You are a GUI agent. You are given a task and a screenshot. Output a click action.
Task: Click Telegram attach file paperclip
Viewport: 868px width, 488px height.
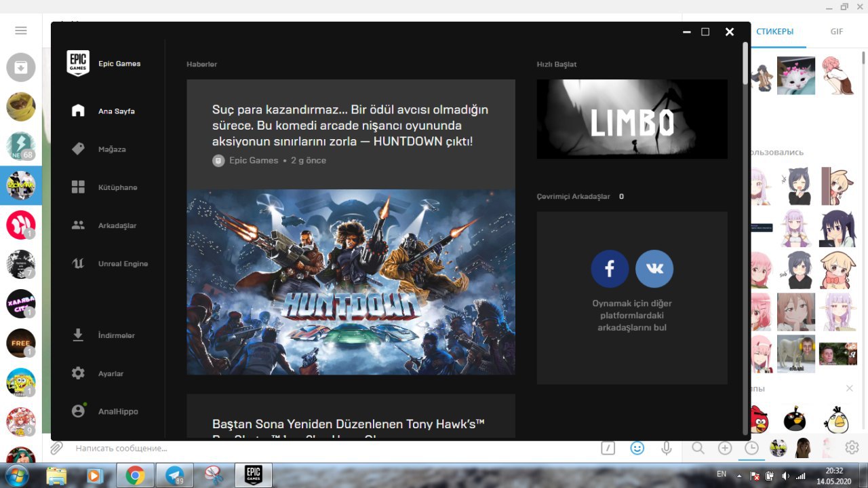[56, 448]
